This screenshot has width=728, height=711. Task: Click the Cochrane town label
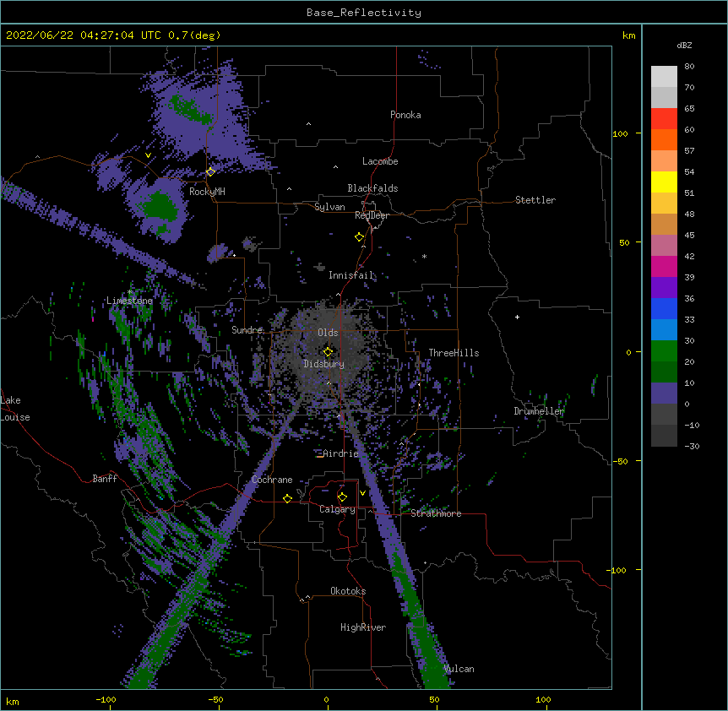coord(272,480)
